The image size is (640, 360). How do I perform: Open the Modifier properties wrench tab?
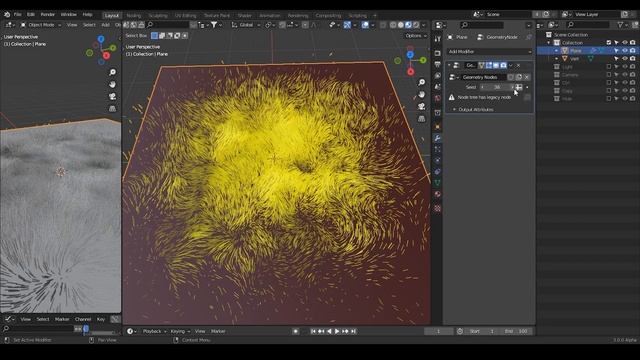tap(438, 138)
